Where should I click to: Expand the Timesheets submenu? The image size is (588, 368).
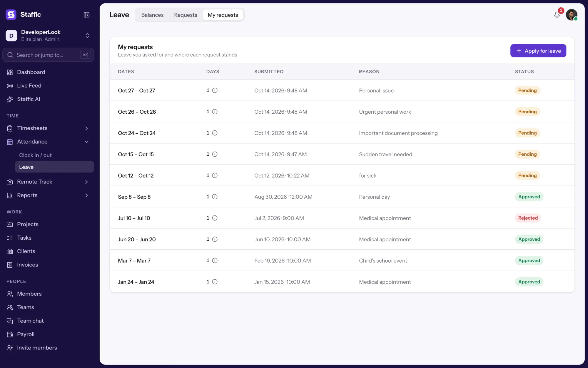click(x=86, y=128)
